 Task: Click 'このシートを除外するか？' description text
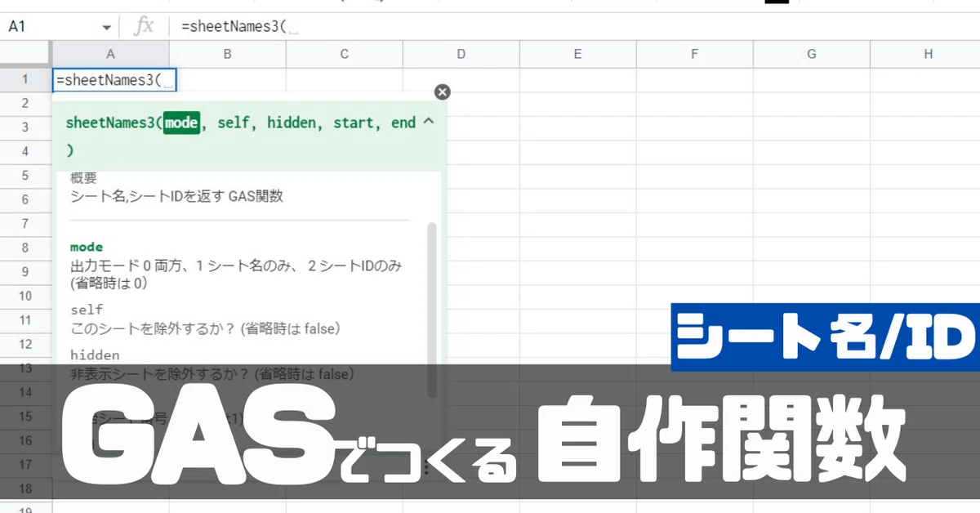click(x=205, y=328)
